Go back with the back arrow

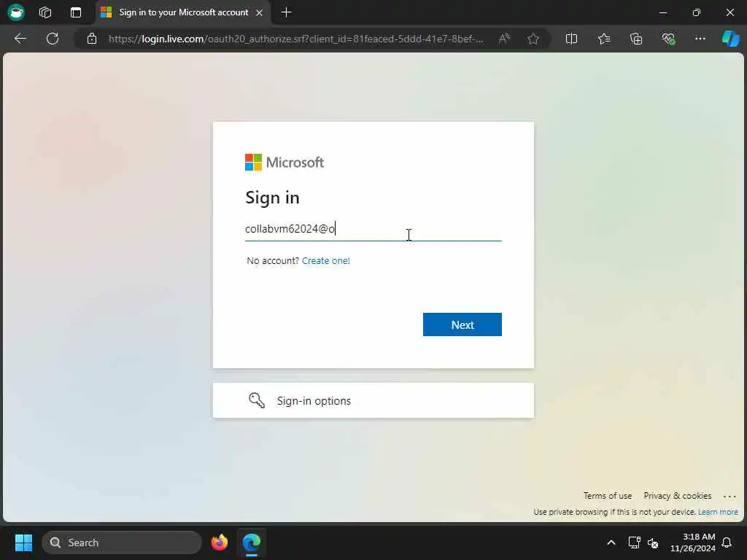20,39
